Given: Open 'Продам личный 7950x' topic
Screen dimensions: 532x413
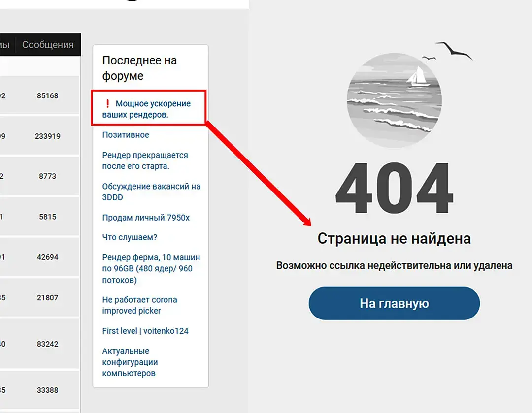Looking at the screenshot, I should click(x=146, y=218).
